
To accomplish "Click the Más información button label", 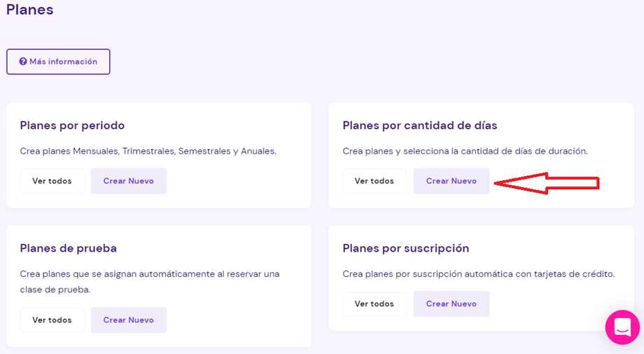I will point(63,62).
